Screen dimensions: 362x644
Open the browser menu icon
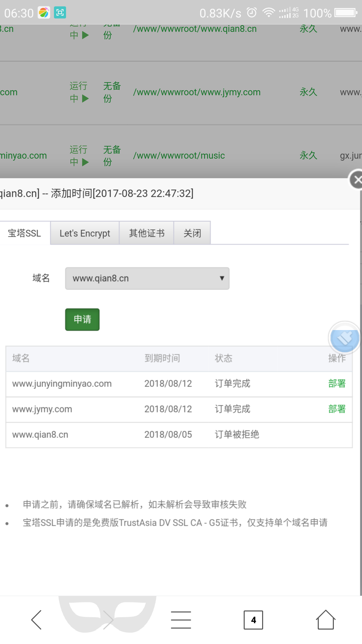pos(181,620)
